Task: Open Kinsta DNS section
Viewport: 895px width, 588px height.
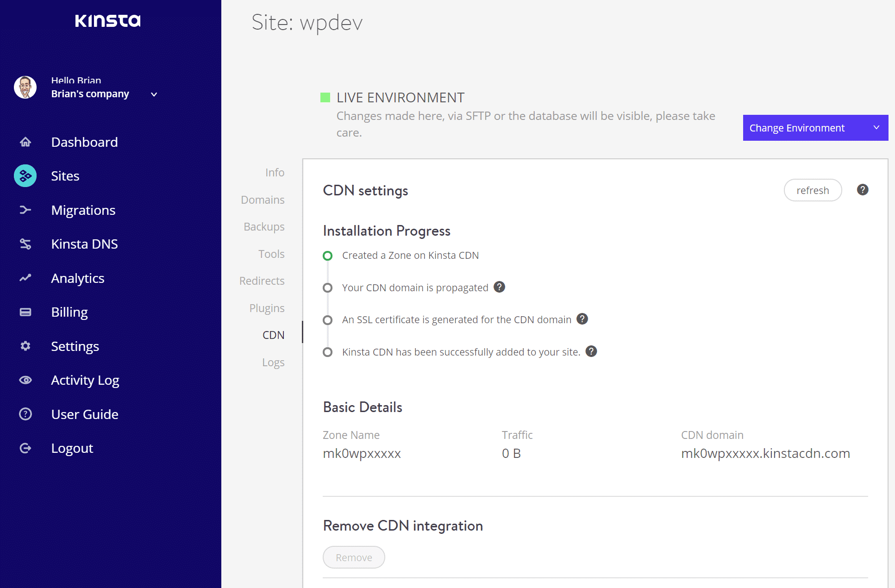Action: (84, 244)
